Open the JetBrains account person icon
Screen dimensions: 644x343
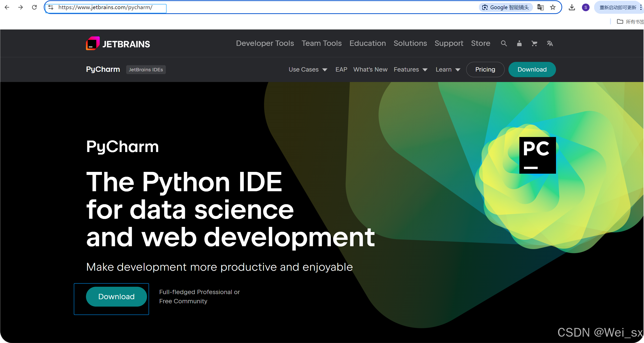point(519,44)
